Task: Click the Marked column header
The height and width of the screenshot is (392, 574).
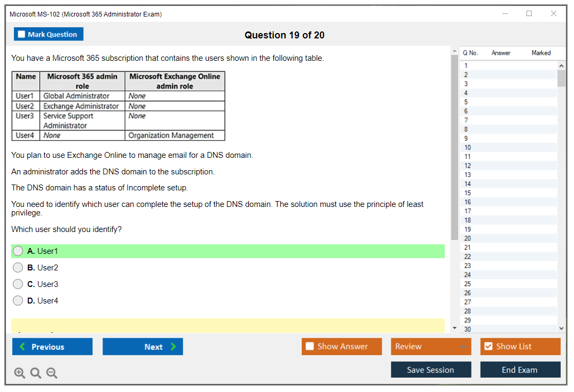Action: point(541,53)
